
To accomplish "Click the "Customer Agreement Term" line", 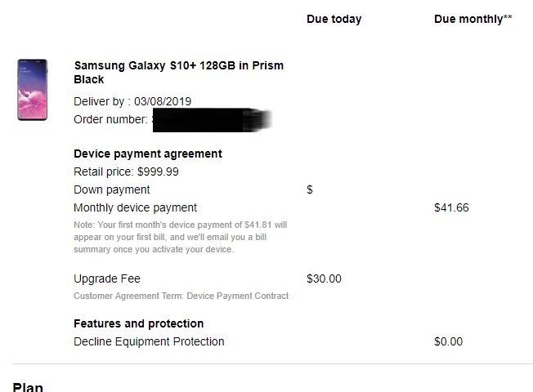I will (181, 296).
